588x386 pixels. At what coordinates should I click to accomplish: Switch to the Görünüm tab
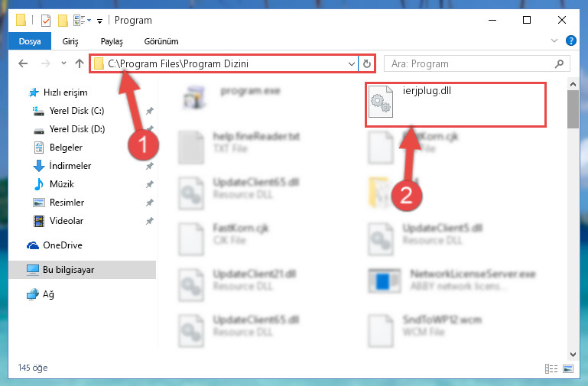[161, 41]
